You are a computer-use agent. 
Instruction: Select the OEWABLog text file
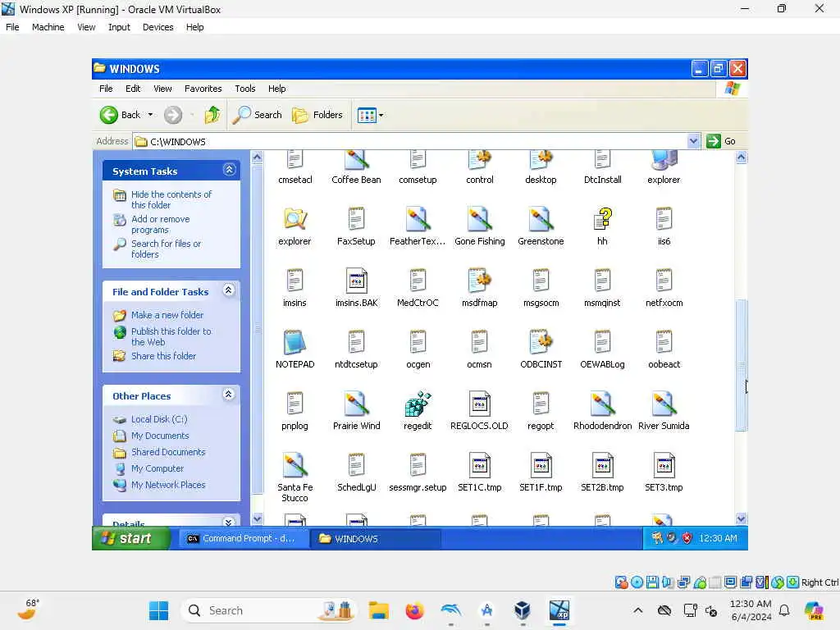pyautogui.click(x=602, y=342)
